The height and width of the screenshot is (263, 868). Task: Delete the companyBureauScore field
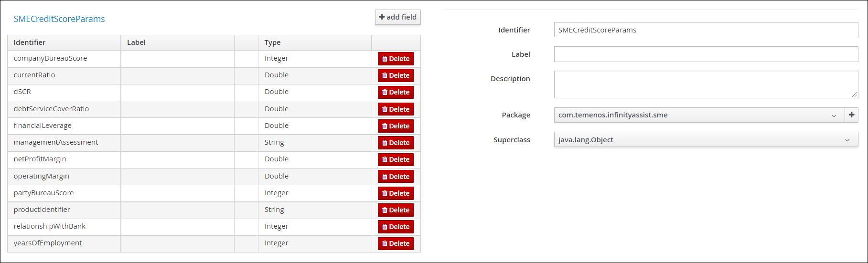396,59
